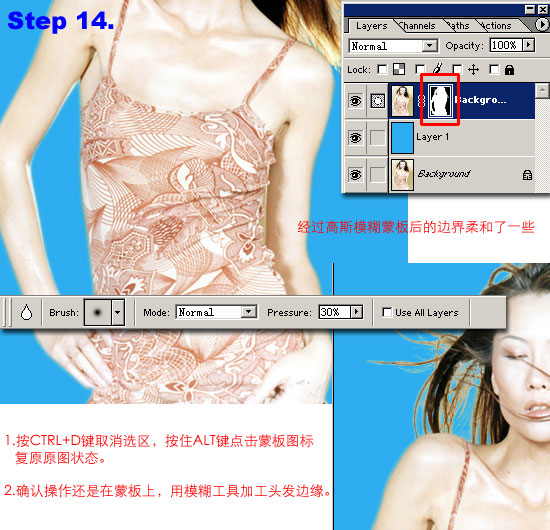The height and width of the screenshot is (530, 550).
Task: Select the Blur tool droplet icon
Action: tap(26, 312)
